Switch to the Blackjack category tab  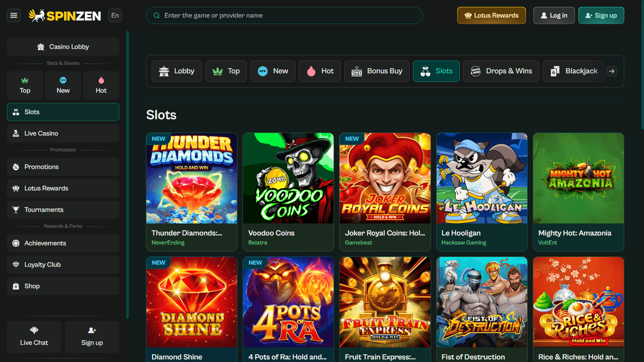click(x=574, y=71)
